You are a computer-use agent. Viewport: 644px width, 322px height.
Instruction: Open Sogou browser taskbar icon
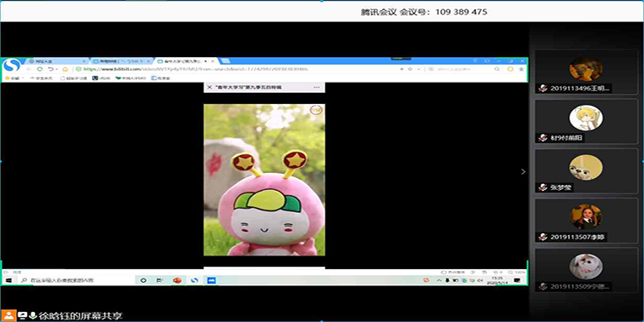[x=194, y=280]
